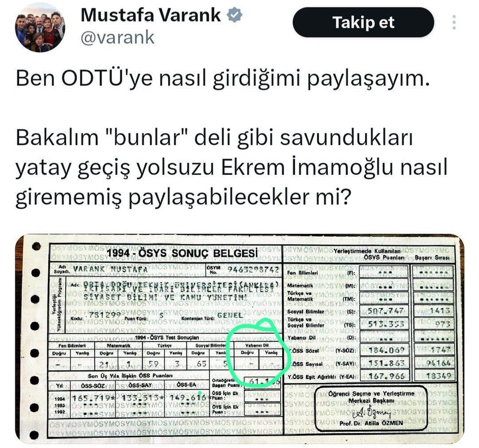Click the 513.353 TS score cell
The width and height of the screenshot is (479, 448).
tap(386, 324)
